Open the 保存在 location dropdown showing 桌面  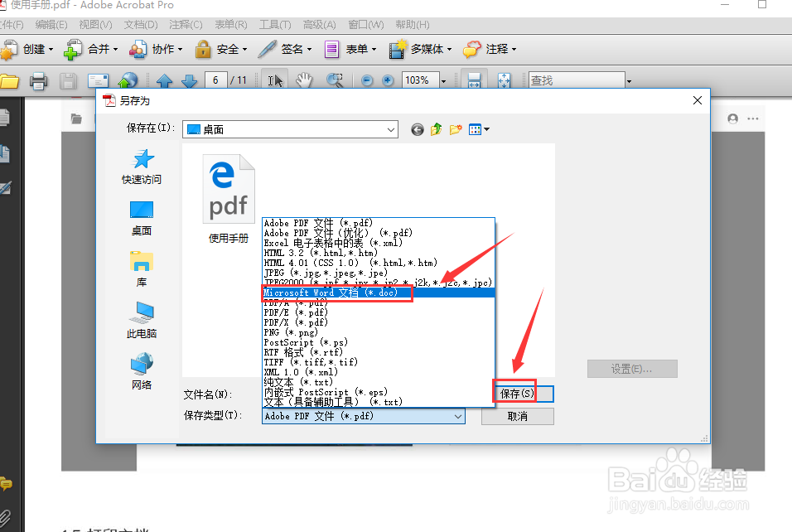click(x=290, y=129)
